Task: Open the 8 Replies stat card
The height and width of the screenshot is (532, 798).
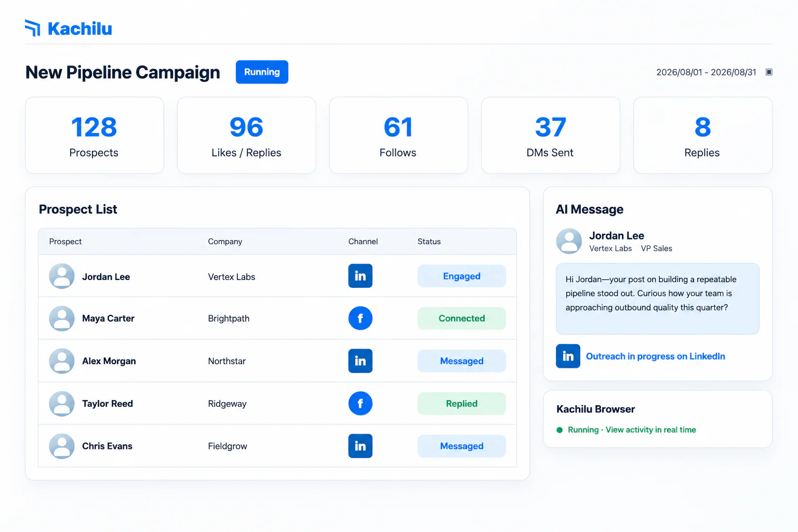Action: [x=703, y=135]
